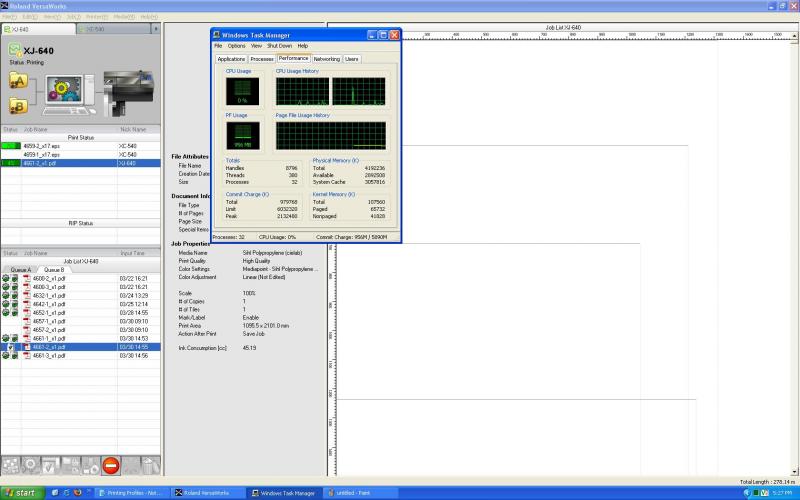This screenshot has height=500, width=800.
Task: Open Queue B folder icon in printer diagram
Action: [x=18, y=106]
